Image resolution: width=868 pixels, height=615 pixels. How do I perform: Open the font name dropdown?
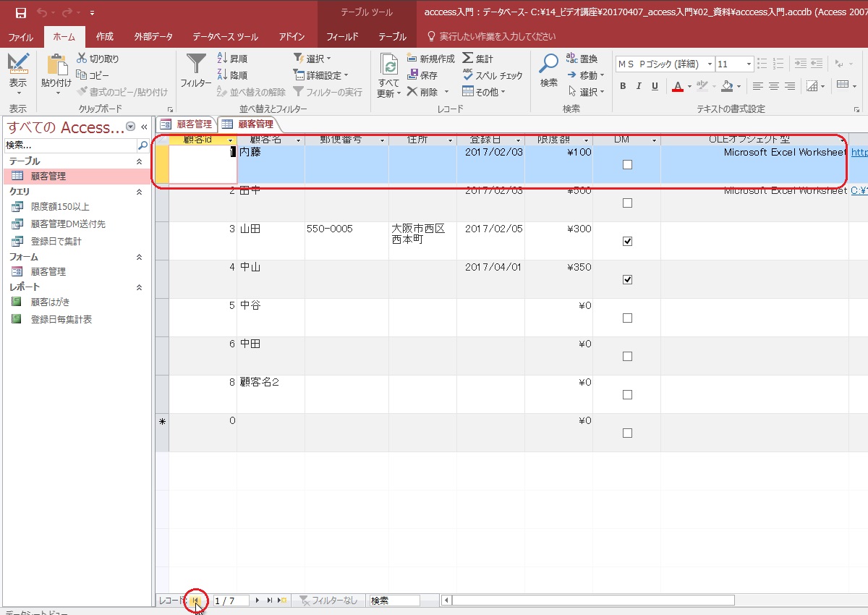click(710, 64)
